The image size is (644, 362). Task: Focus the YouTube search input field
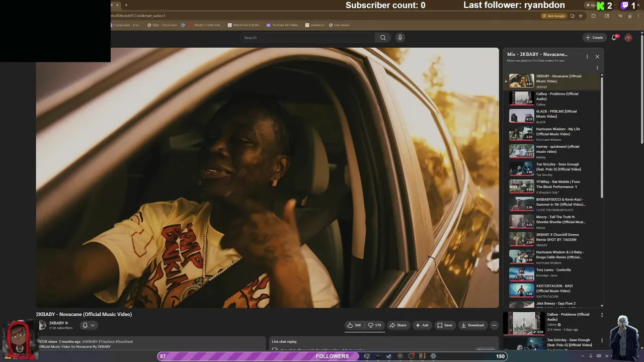click(308, 38)
